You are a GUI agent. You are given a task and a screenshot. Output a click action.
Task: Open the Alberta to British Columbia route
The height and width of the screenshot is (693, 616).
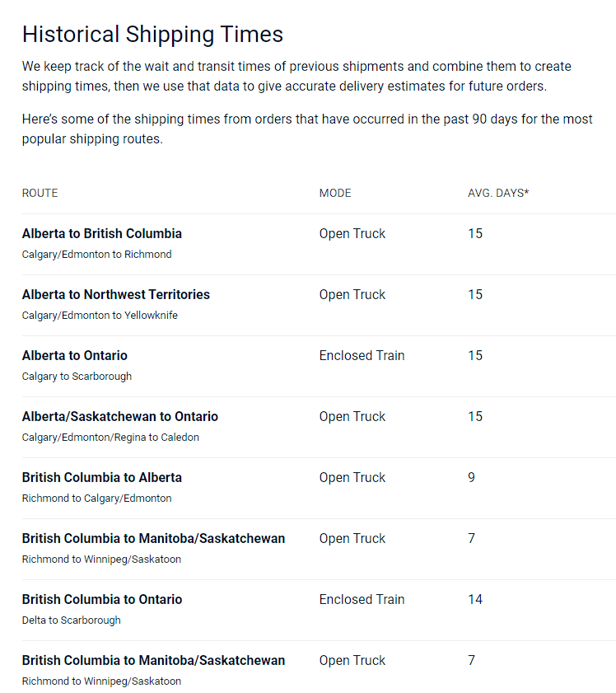[102, 233]
